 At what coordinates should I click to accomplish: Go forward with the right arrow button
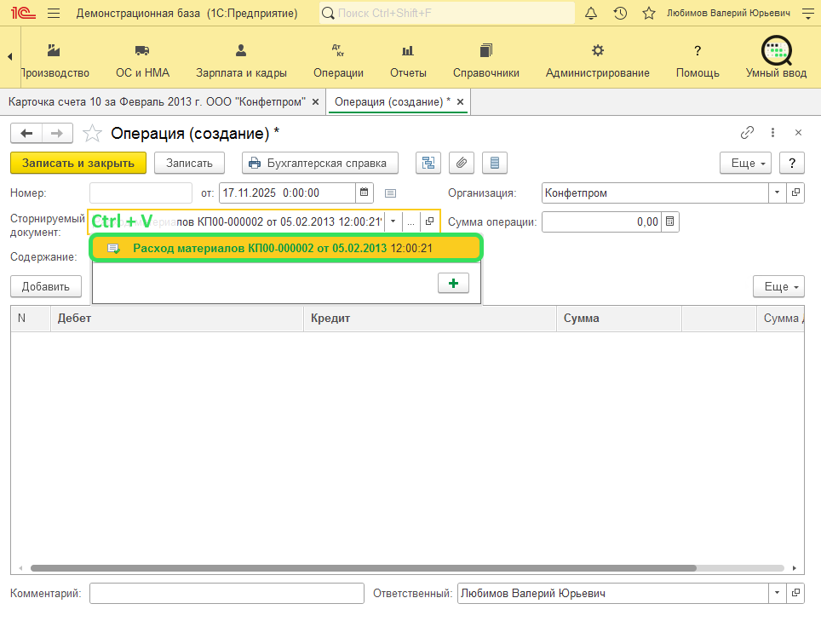(57, 134)
